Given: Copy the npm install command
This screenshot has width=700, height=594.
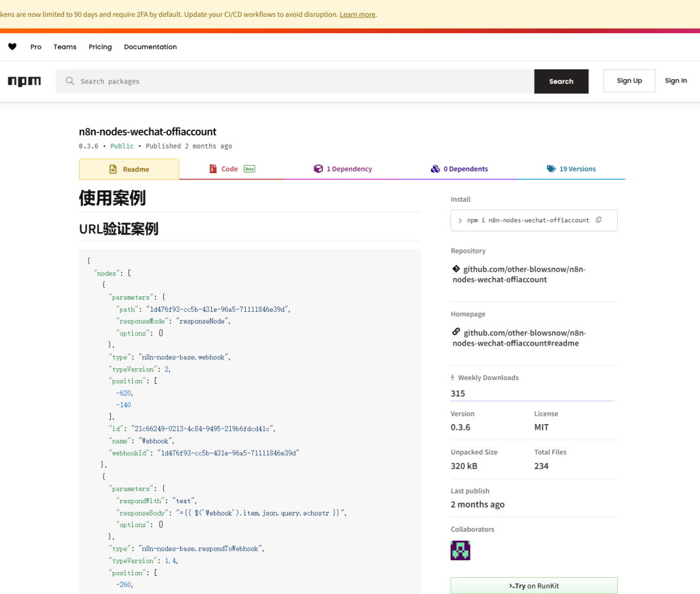Looking at the screenshot, I should pyautogui.click(x=598, y=220).
